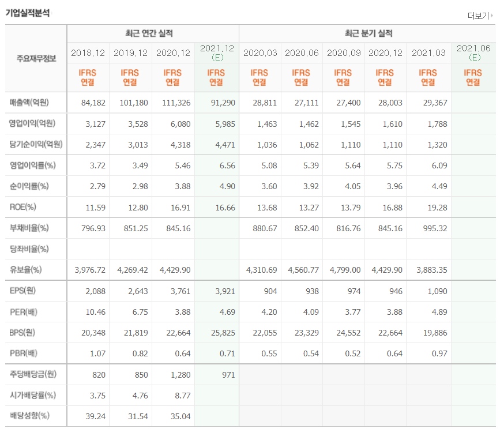Click the 19,886 BPS value

(x=435, y=333)
